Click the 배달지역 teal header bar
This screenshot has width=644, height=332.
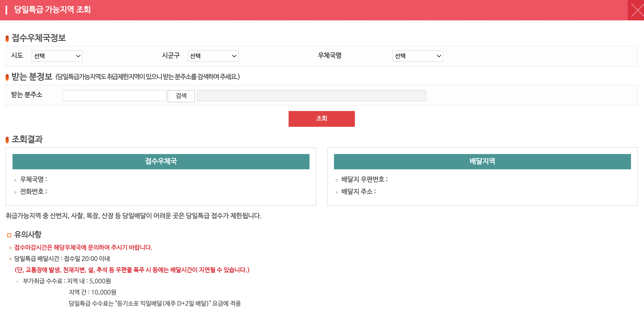482,161
